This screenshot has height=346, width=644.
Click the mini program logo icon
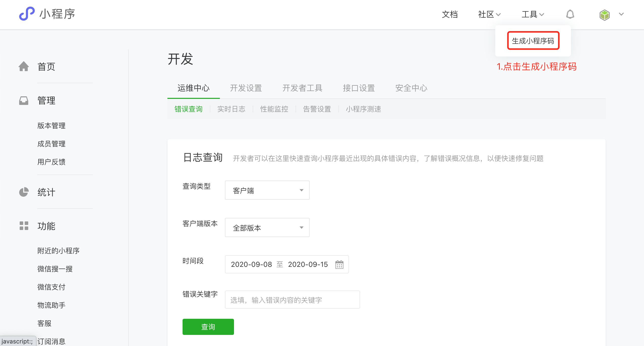(27, 14)
